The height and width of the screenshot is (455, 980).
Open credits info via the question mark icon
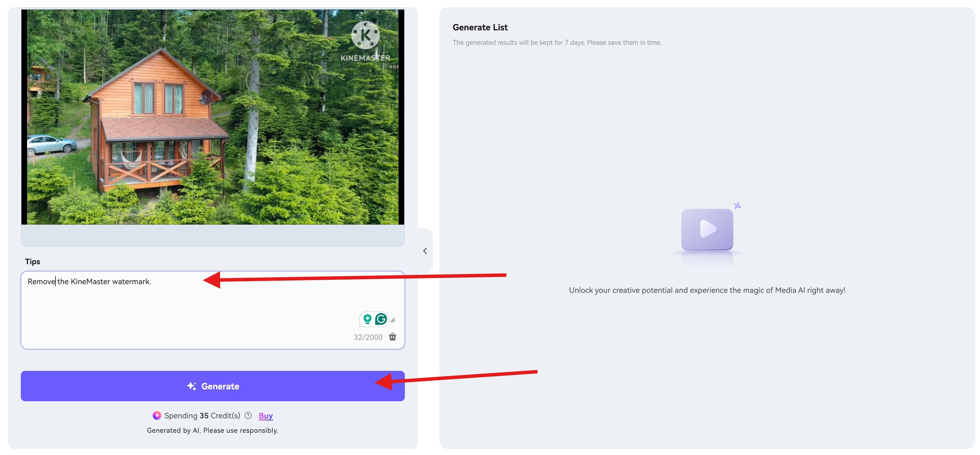click(248, 415)
